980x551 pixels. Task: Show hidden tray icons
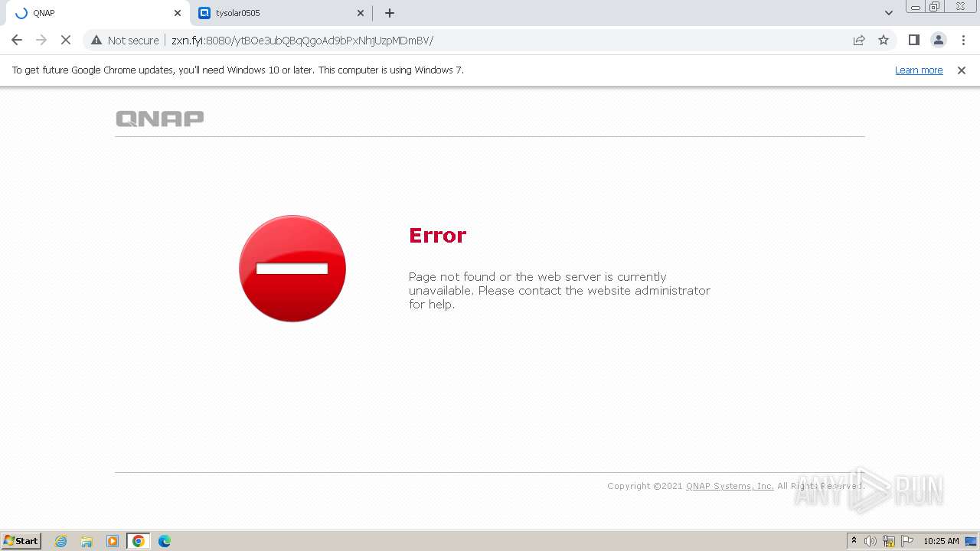(854, 541)
